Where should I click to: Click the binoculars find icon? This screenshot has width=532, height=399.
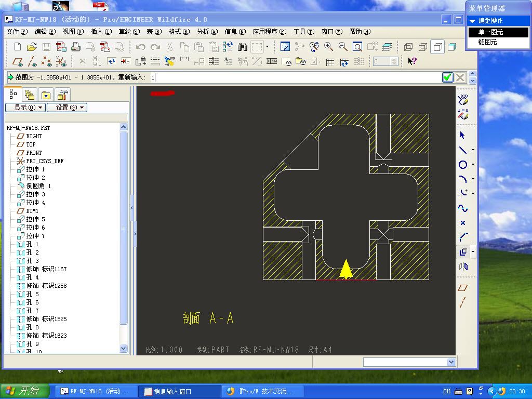click(242, 47)
